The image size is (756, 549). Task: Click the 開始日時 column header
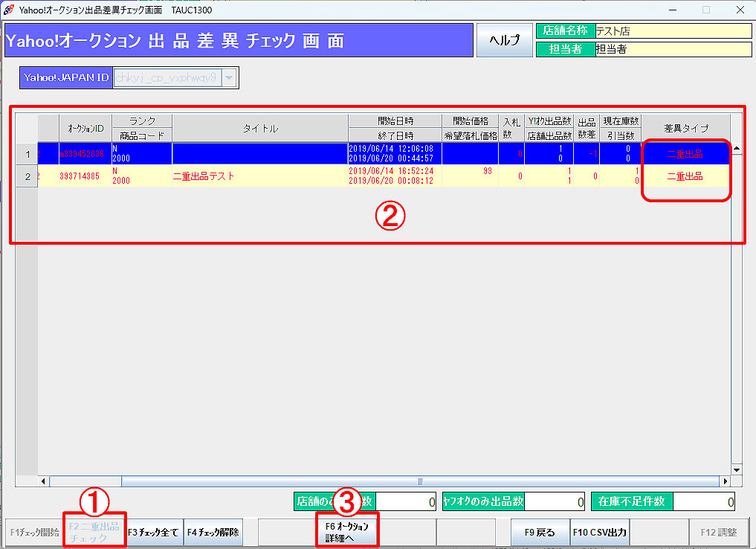click(x=395, y=121)
